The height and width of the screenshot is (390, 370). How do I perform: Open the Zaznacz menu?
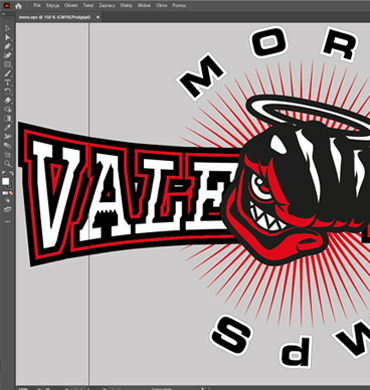coord(107,6)
